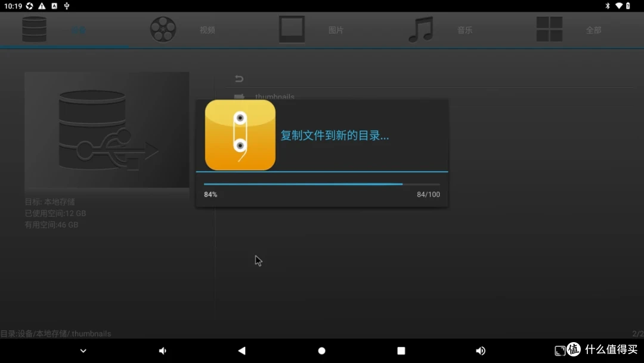Open the 图片 tab label
644x363 pixels.
coord(336,30)
